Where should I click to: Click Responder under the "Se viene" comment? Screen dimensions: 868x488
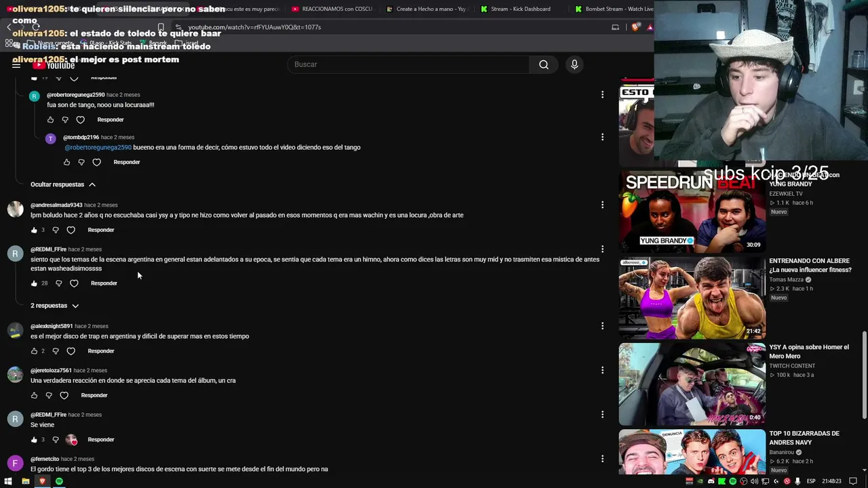click(101, 440)
